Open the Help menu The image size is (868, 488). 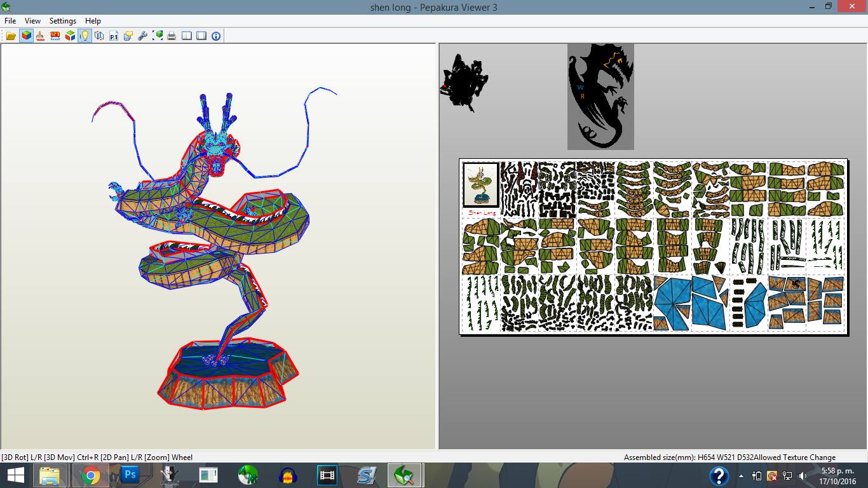(x=93, y=21)
